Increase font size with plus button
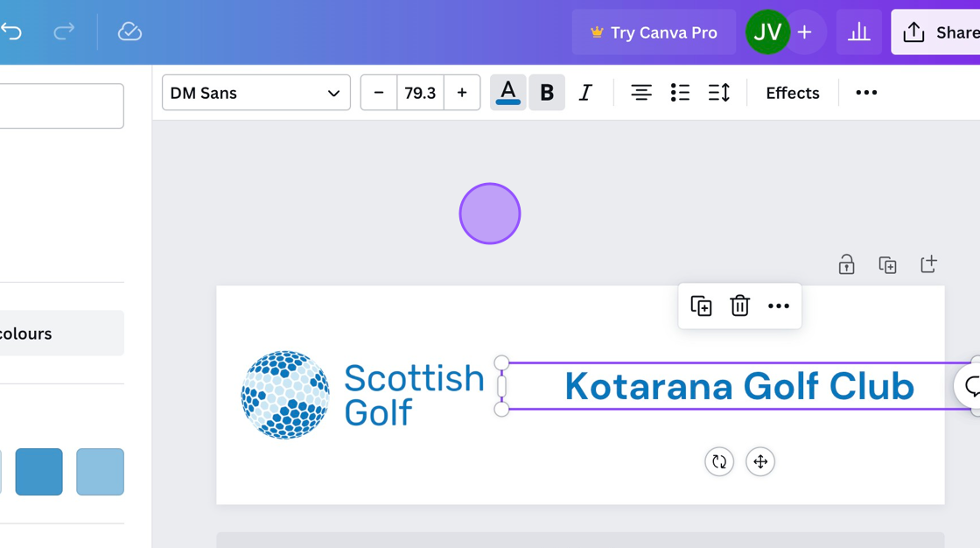This screenshot has width=980, height=548. coord(462,93)
